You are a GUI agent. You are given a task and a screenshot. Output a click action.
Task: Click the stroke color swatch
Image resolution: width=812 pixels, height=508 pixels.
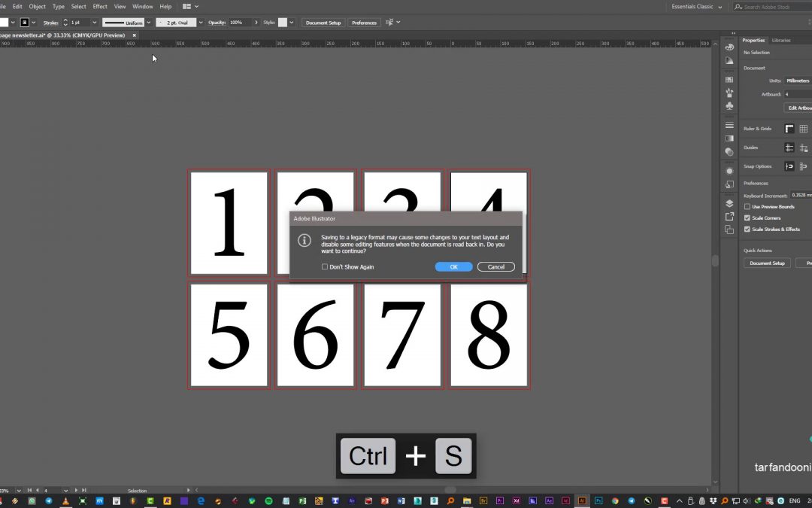(25, 23)
